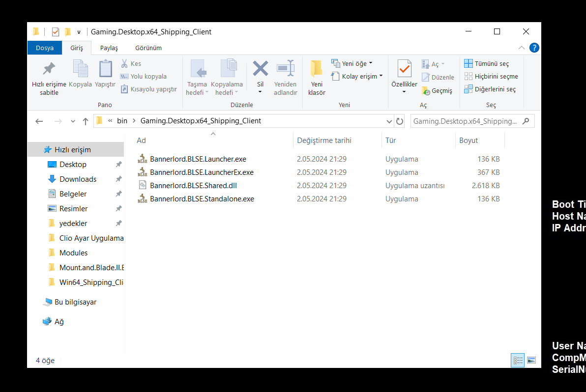Click the Back navigation arrow

click(39, 121)
